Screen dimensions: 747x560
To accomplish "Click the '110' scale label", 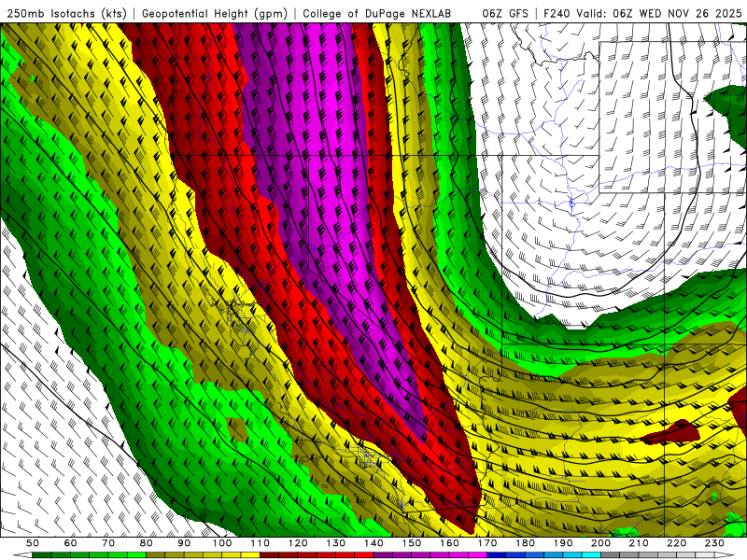I will (261, 543).
